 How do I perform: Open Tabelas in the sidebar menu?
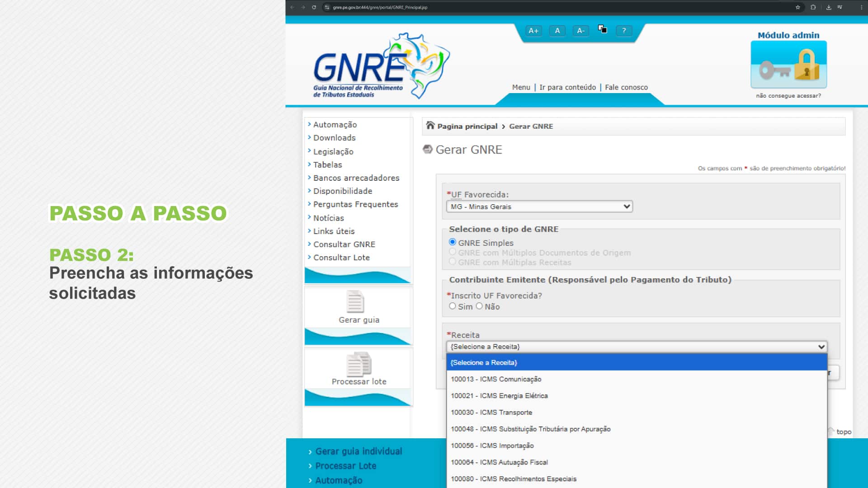tap(328, 165)
